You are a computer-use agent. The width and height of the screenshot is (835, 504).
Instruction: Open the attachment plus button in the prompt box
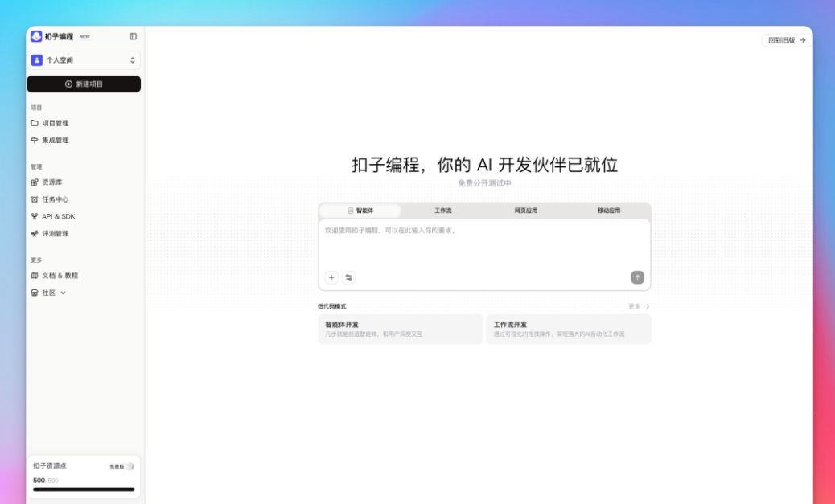[x=331, y=277]
